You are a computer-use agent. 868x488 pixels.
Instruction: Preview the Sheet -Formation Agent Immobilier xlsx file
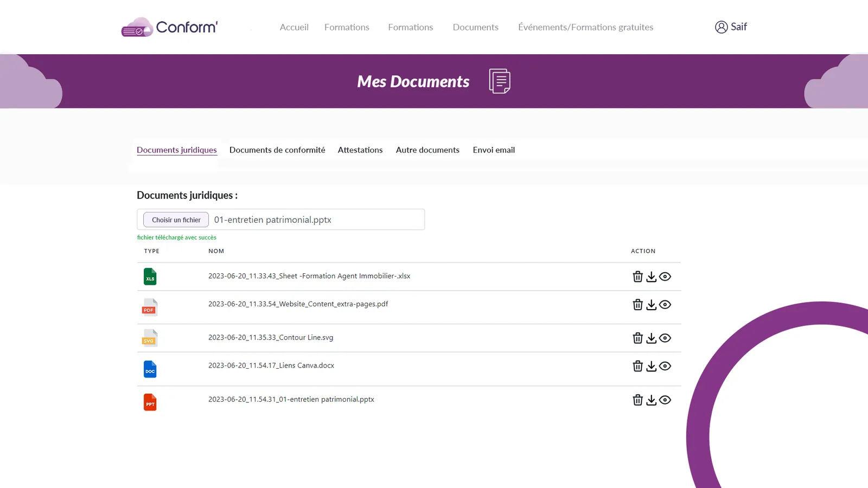(665, 277)
